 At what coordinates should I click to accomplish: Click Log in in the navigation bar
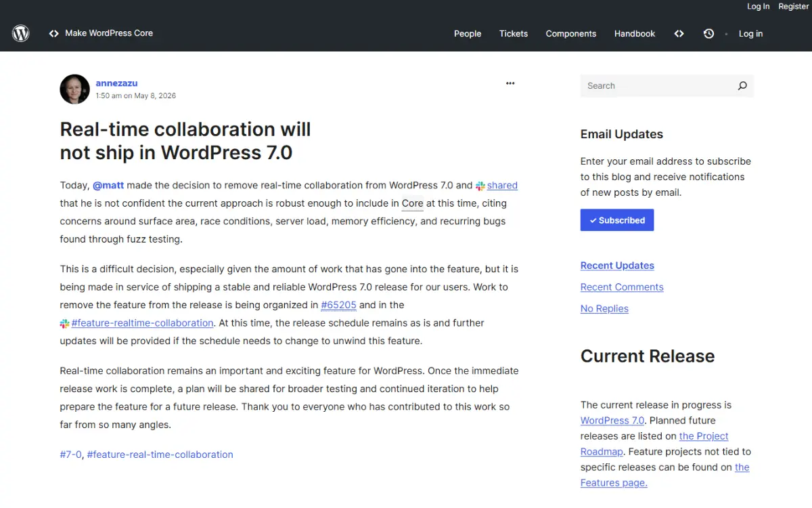click(750, 33)
